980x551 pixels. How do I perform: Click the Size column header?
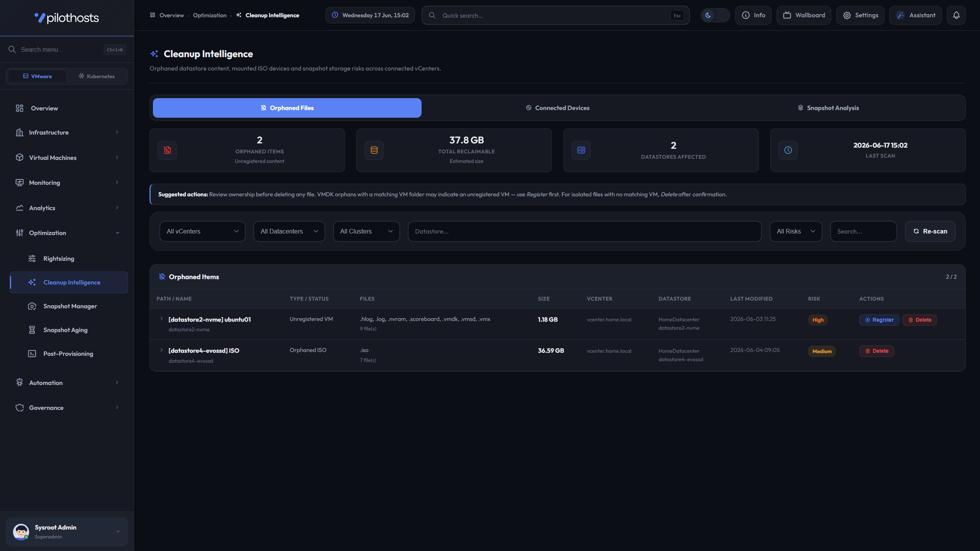pyautogui.click(x=543, y=299)
